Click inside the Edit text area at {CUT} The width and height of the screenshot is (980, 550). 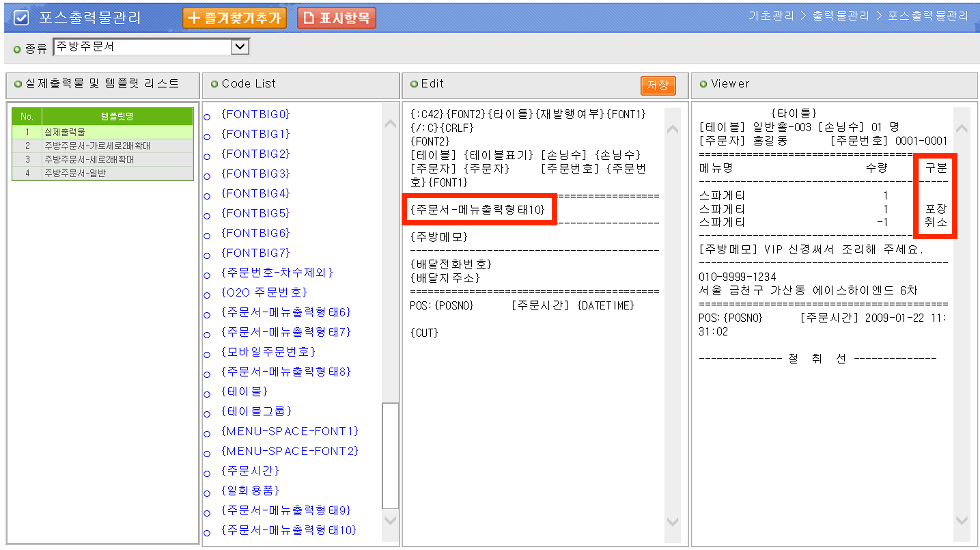[424, 333]
